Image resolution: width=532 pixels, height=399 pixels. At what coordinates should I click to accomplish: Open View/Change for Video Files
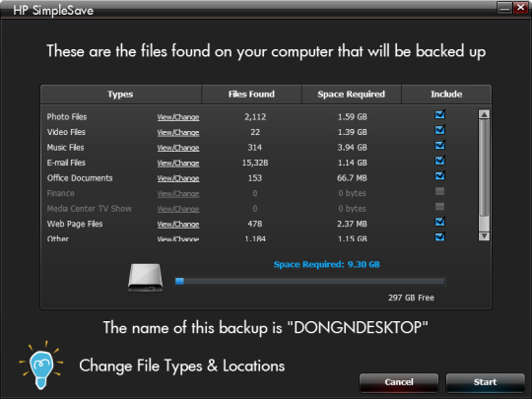178,132
